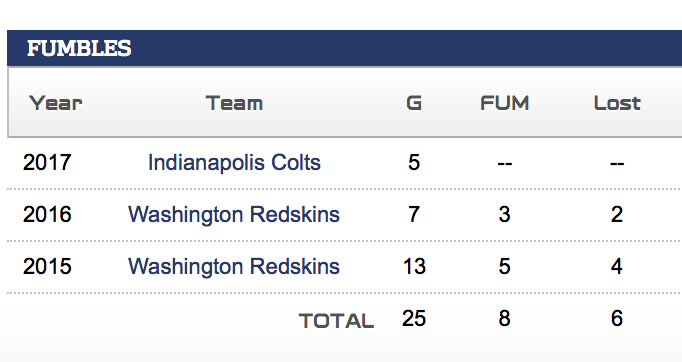The height and width of the screenshot is (362, 682).
Task: Select the 2016 year cell
Action: [x=47, y=215]
